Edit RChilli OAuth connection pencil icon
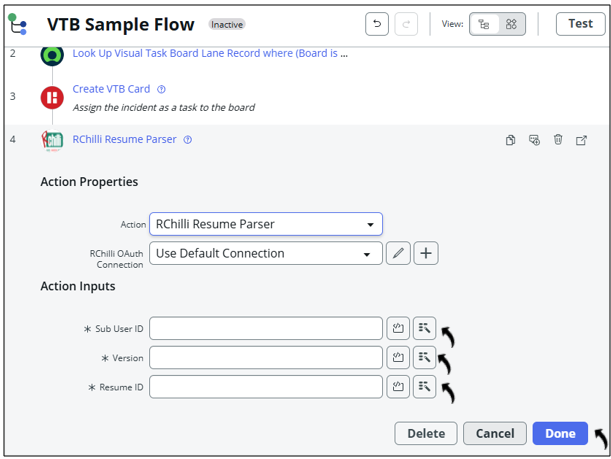 [x=398, y=253]
